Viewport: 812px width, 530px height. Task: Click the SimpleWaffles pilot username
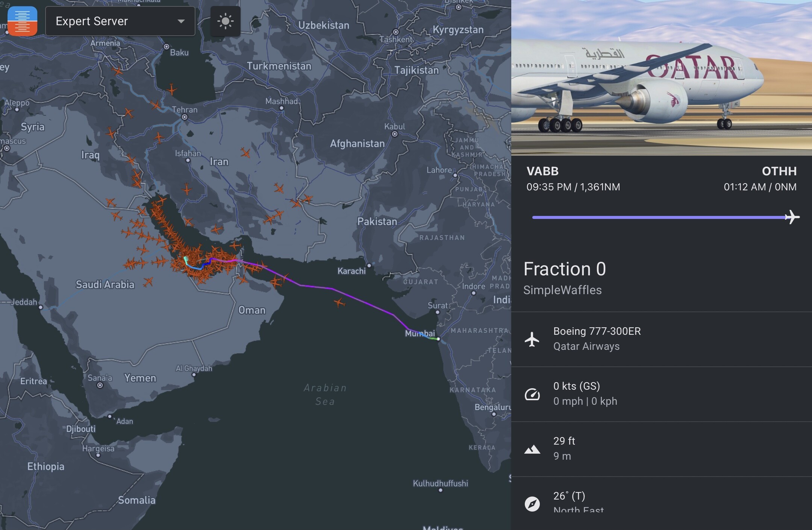tap(562, 290)
